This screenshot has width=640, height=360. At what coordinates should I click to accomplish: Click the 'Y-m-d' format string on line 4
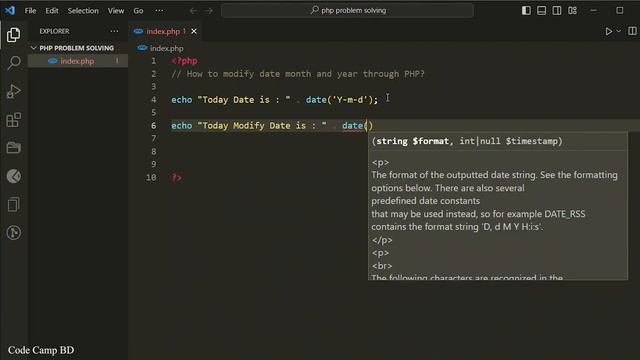[350, 100]
